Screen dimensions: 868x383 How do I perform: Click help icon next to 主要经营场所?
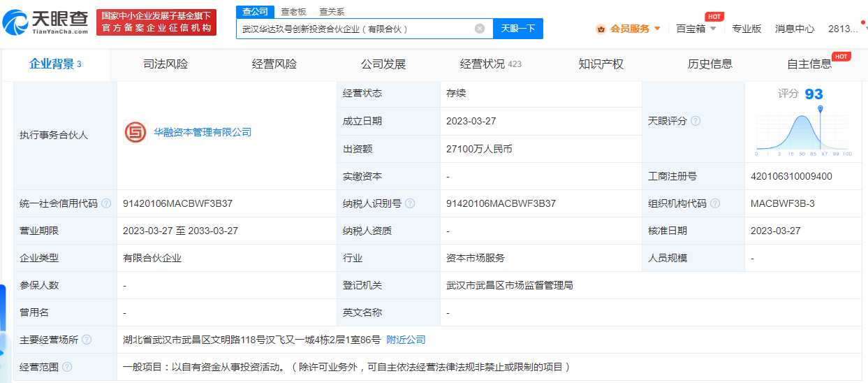click(87, 340)
